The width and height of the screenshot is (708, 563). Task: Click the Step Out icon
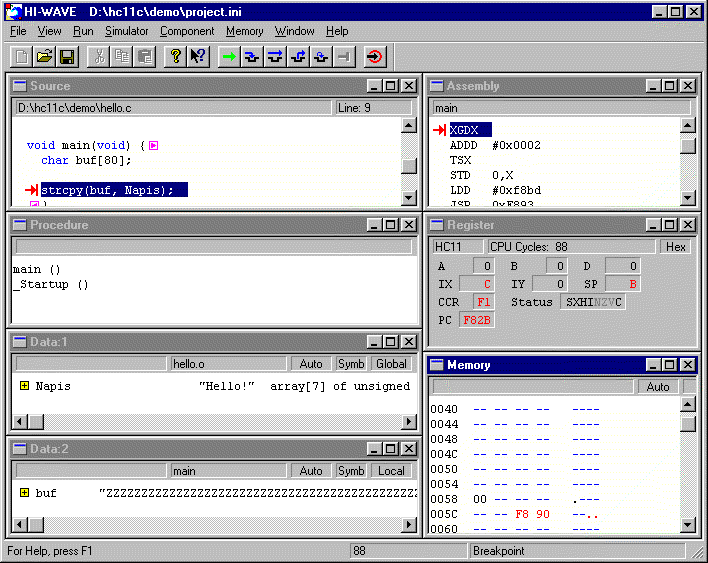pos(298,56)
